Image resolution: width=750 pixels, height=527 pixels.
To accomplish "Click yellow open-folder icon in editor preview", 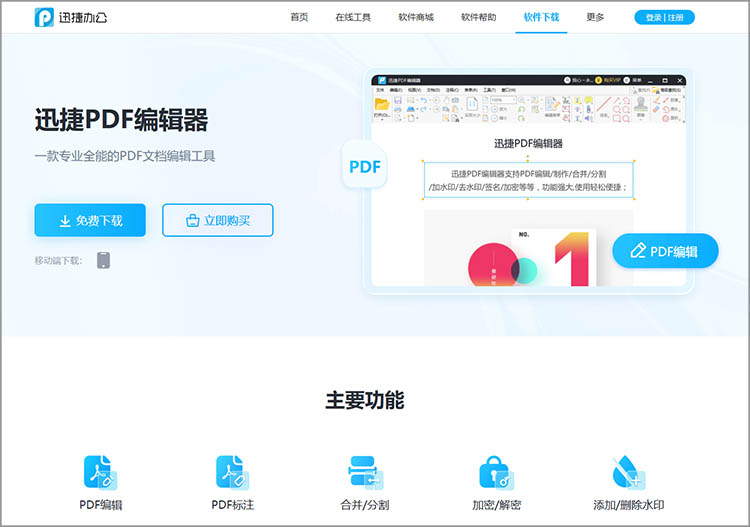I will 382,105.
